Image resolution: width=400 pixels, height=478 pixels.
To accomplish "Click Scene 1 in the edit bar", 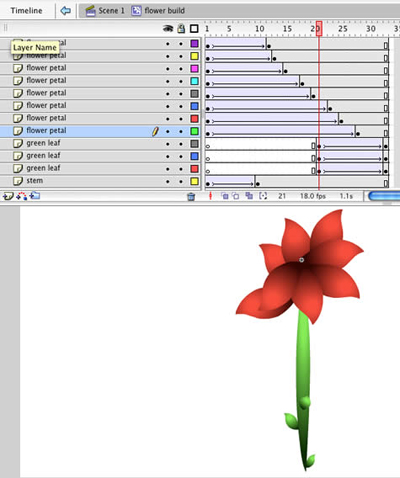I will tap(105, 11).
